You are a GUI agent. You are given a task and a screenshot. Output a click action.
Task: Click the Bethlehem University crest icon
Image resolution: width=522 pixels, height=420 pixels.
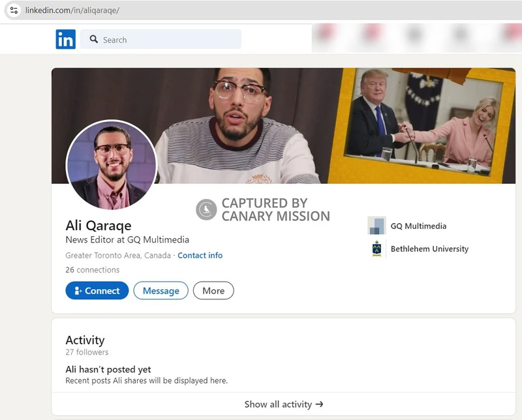[x=376, y=248]
